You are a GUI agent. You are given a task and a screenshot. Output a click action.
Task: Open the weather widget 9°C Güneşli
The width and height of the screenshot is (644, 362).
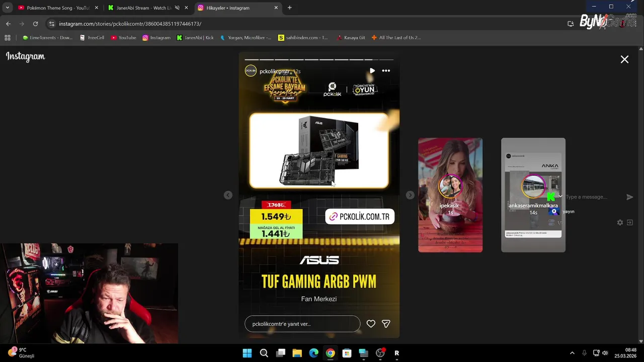22,353
